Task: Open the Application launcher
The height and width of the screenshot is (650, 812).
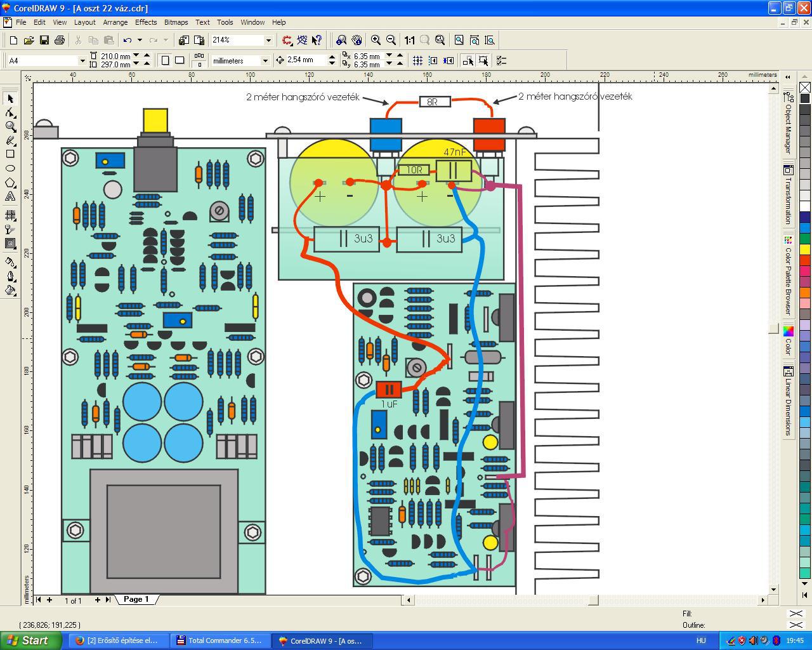Action: [x=287, y=40]
